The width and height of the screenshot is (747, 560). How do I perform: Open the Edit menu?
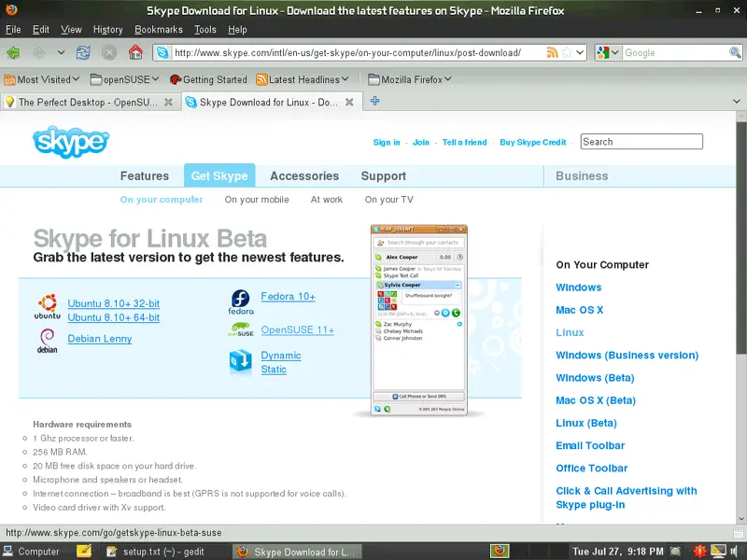(x=41, y=30)
